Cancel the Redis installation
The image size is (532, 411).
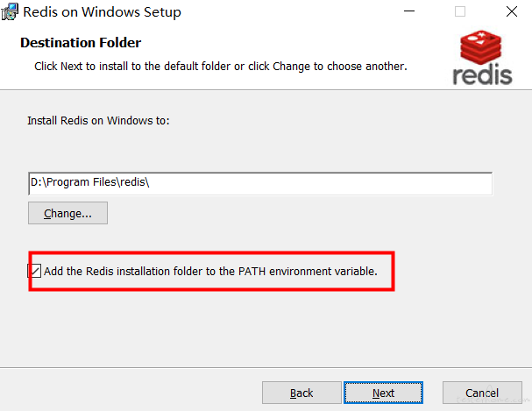point(482,393)
